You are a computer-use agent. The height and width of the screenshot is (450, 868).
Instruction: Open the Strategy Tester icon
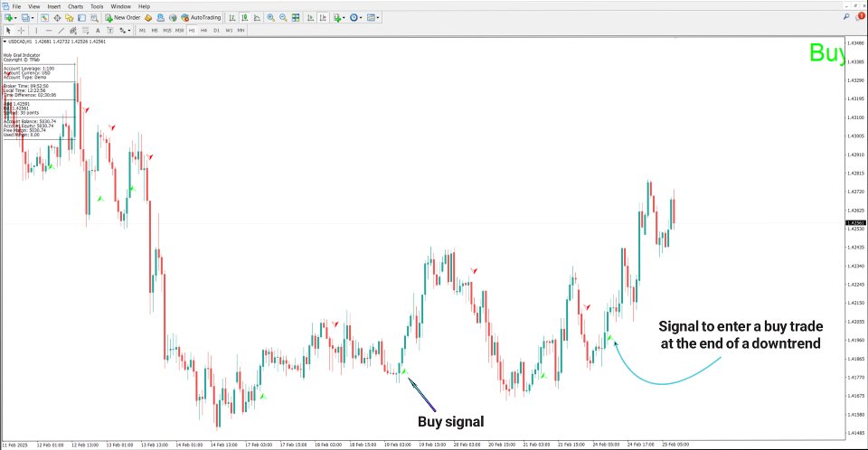[x=94, y=18]
